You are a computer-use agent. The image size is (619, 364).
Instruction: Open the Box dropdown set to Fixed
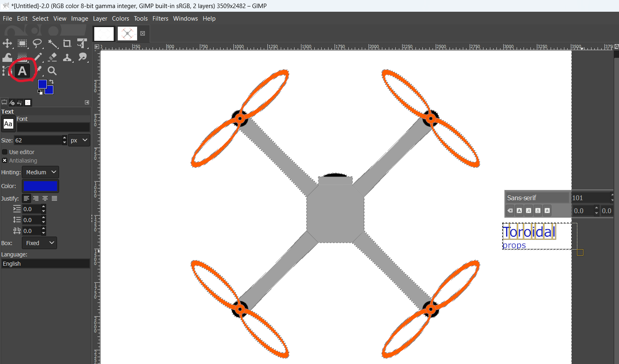click(x=39, y=243)
